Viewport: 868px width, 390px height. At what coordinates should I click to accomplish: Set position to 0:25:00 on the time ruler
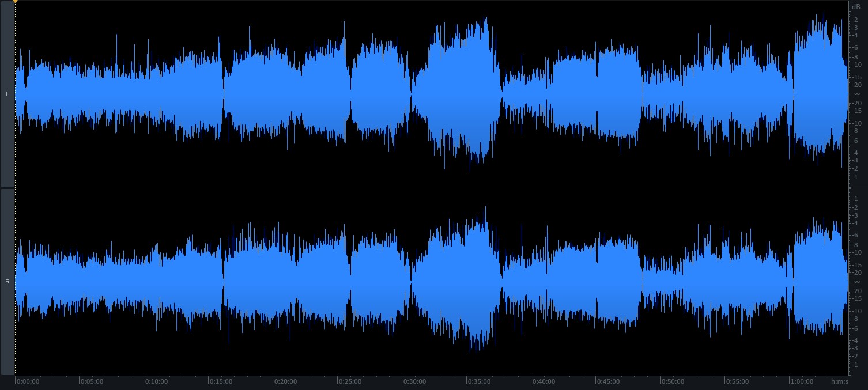[x=350, y=381]
